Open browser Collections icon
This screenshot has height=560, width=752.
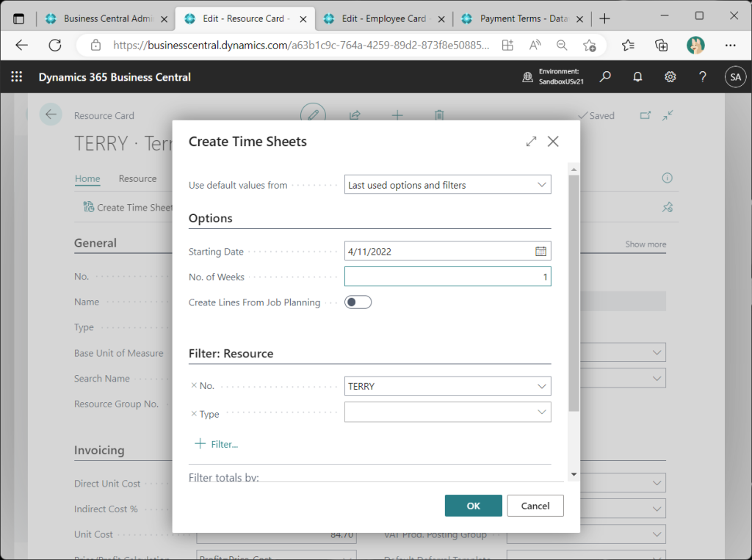(x=662, y=45)
